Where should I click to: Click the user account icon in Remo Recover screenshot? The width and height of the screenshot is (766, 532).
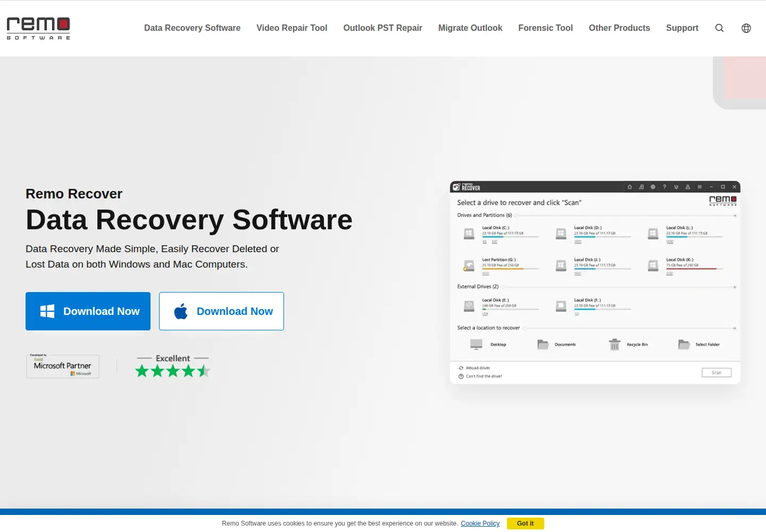(688, 187)
